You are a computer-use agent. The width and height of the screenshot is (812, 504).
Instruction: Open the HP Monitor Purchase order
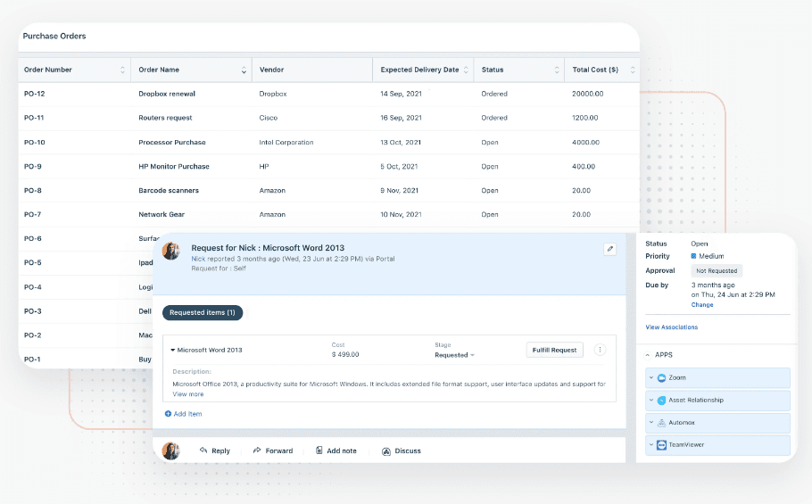(x=174, y=167)
